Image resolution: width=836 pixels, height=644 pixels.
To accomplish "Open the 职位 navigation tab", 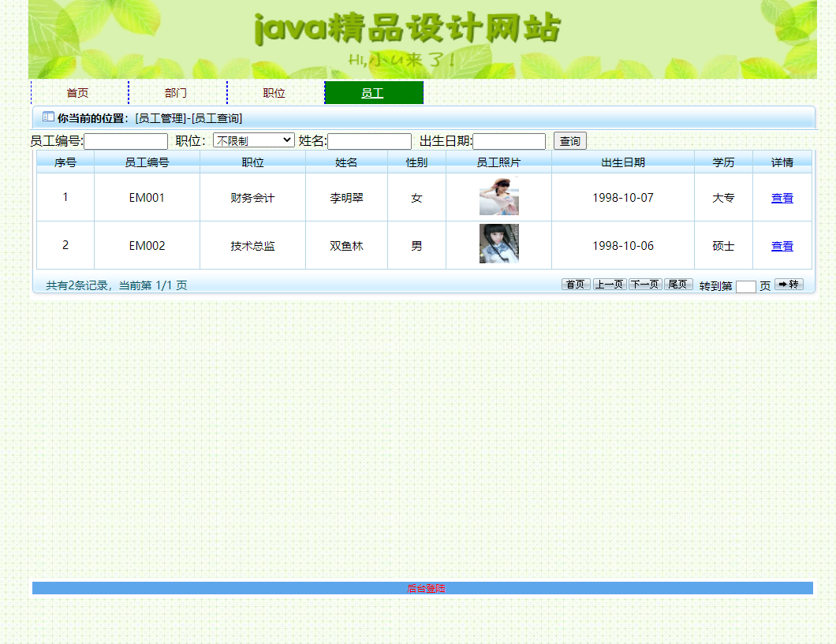I will click(273, 92).
